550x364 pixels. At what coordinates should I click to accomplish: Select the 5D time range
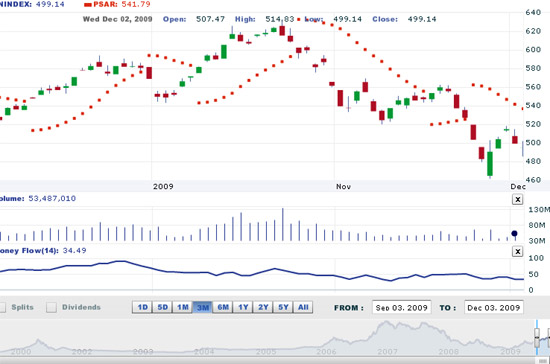point(162,308)
